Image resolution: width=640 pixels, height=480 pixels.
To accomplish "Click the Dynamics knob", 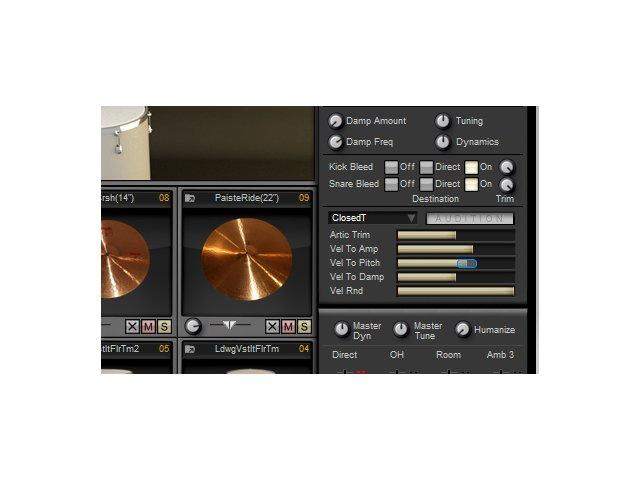I will (x=443, y=142).
